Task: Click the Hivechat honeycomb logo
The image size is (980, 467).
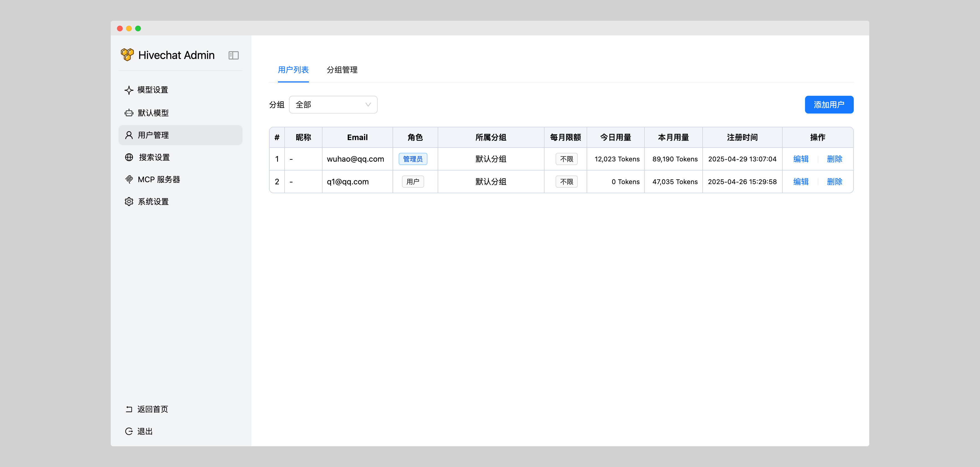Action: (127, 55)
